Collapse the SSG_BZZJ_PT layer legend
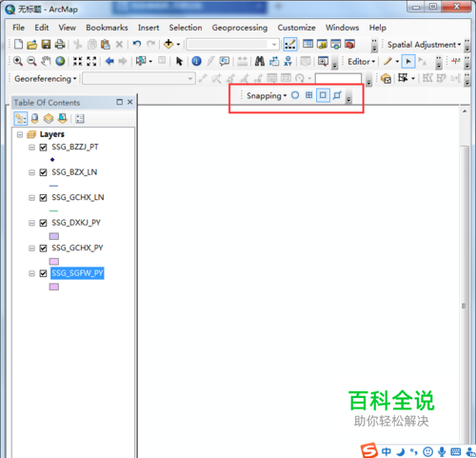Screen dimensions: 476x458 point(31,148)
